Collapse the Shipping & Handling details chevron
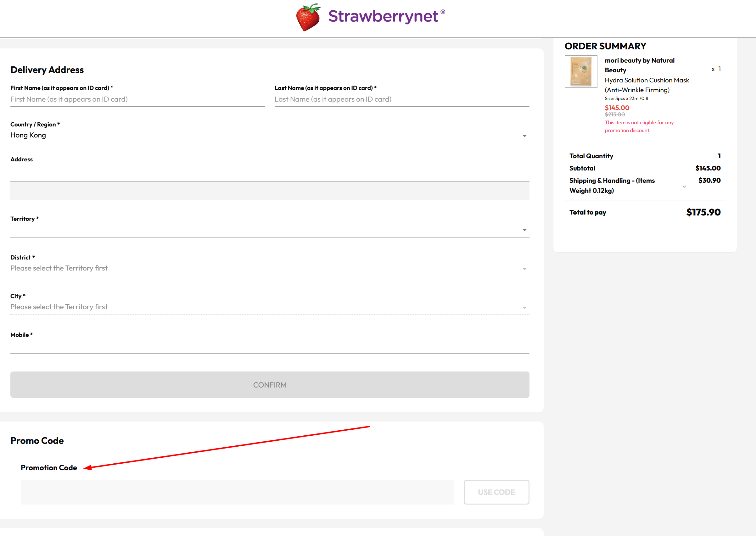Image resolution: width=756 pixels, height=536 pixels. pos(684,186)
